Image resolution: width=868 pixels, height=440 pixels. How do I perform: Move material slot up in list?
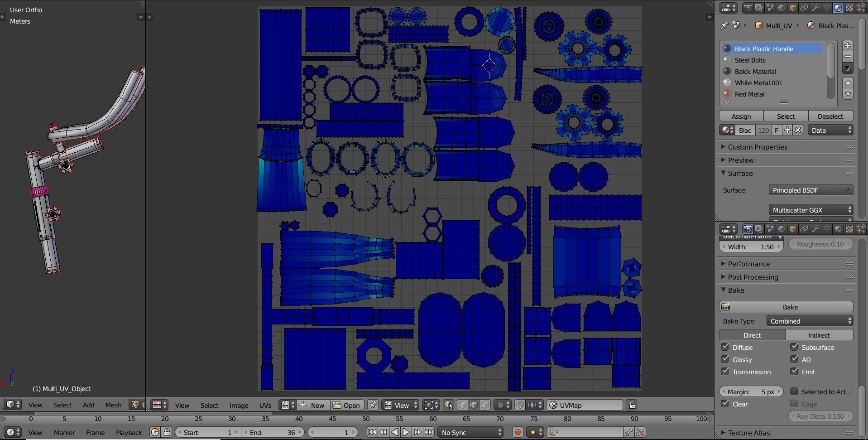848,82
